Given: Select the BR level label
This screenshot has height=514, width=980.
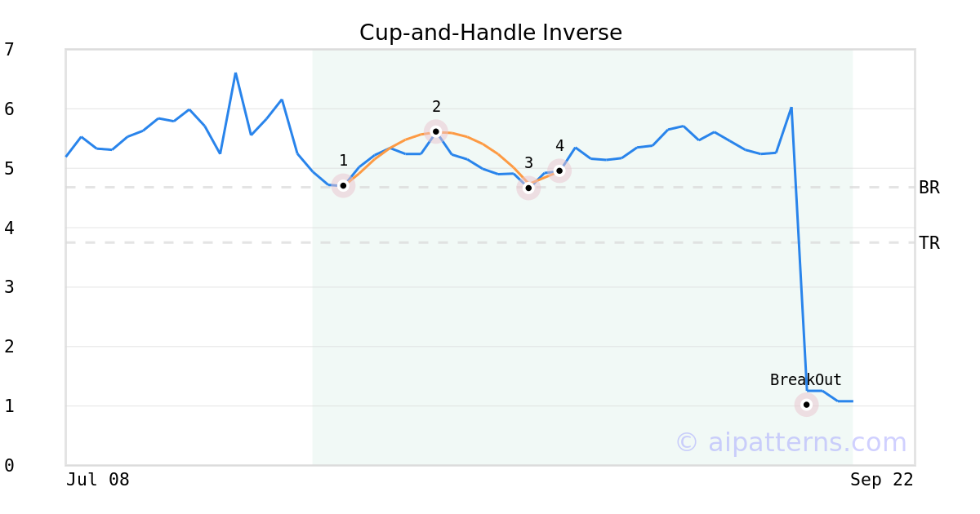Looking at the screenshot, I should pyautogui.click(x=929, y=188).
